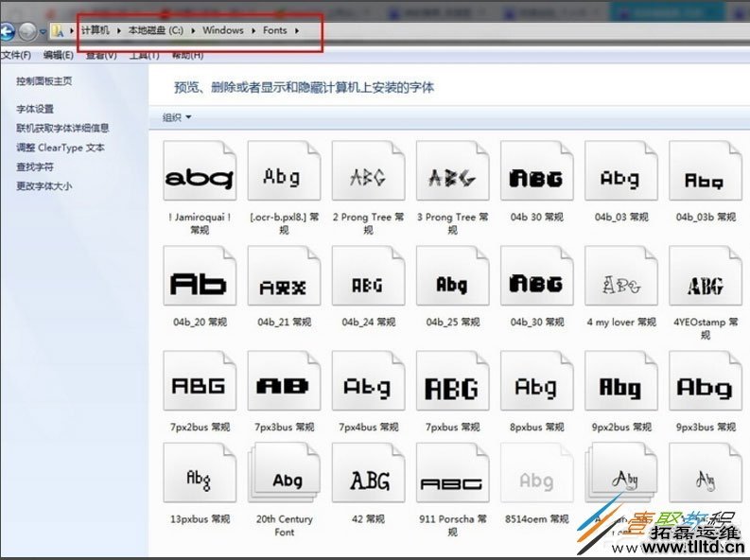Screen dimensions: 750x560
Task: Click the Back navigation arrow button
Action: pyautogui.click(x=7, y=31)
